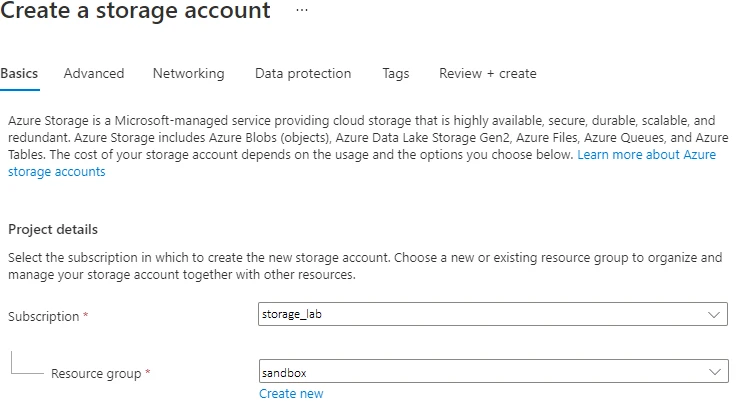Expand the Resource group dropdown showing sandbox

(x=493, y=372)
